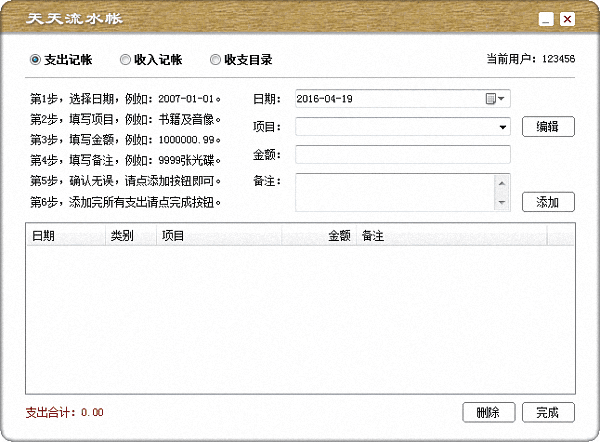Viewport: 600px width, 442px height.
Task: Close the 天天流水帐 window
Action: 567,19
